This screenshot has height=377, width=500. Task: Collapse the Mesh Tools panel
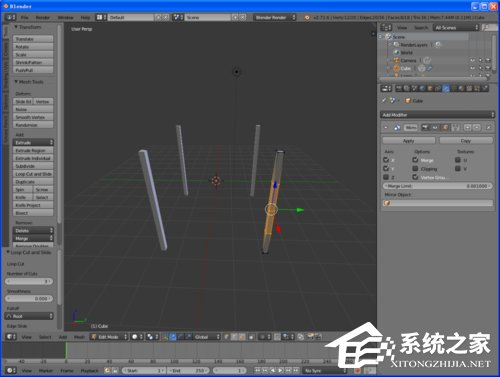16,82
